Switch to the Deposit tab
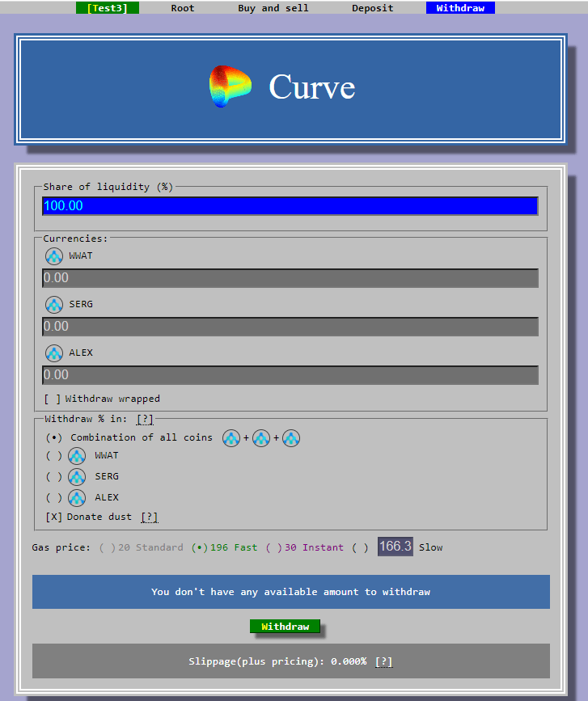The height and width of the screenshot is (701, 588). pyautogui.click(x=373, y=8)
